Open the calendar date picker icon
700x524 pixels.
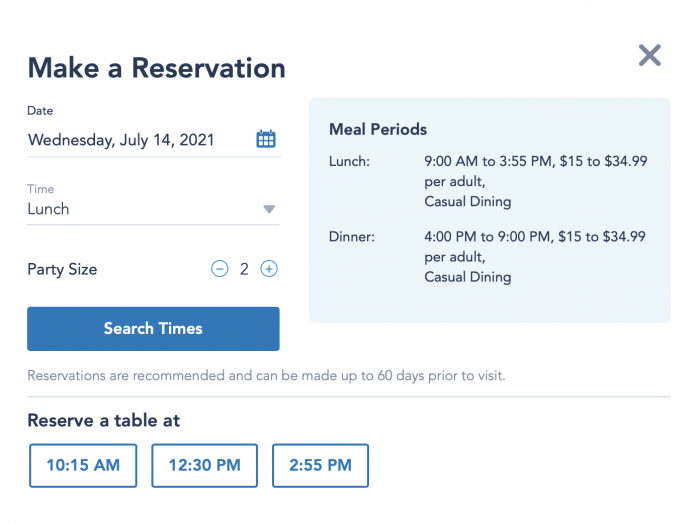click(x=266, y=139)
